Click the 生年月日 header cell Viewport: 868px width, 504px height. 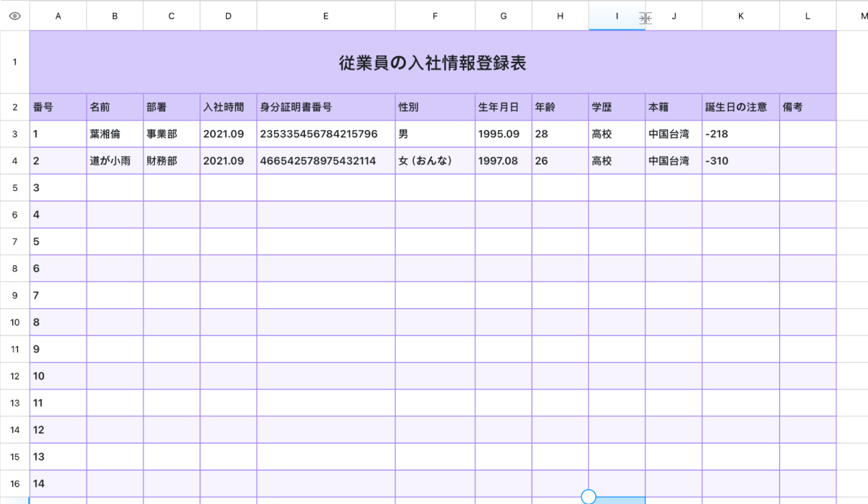point(503,107)
